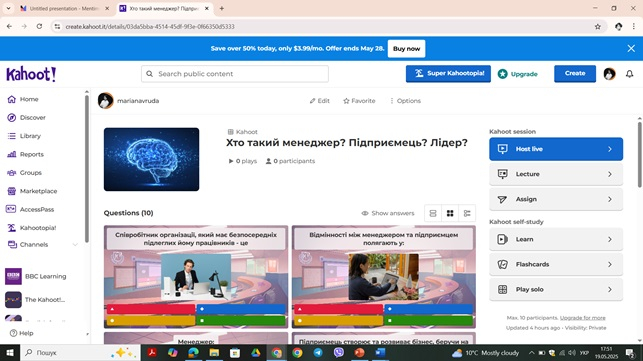Image resolution: width=643 pixels, height=361 pixels.
Task: Switch to grid view layout
Action: point(450,213)
